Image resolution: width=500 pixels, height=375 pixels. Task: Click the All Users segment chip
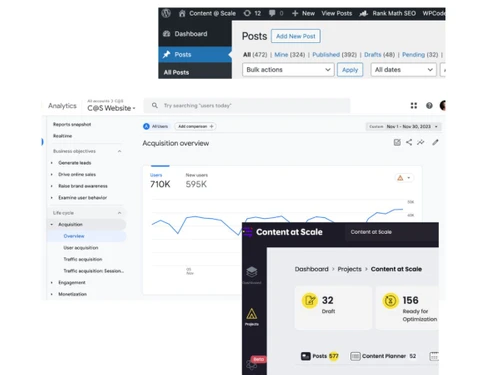click(x=156, y=126)
